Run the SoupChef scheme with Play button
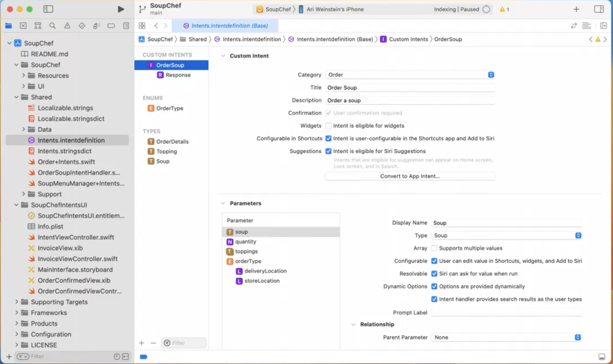Viewport: 613px width, 364px height. coord(121,9)
